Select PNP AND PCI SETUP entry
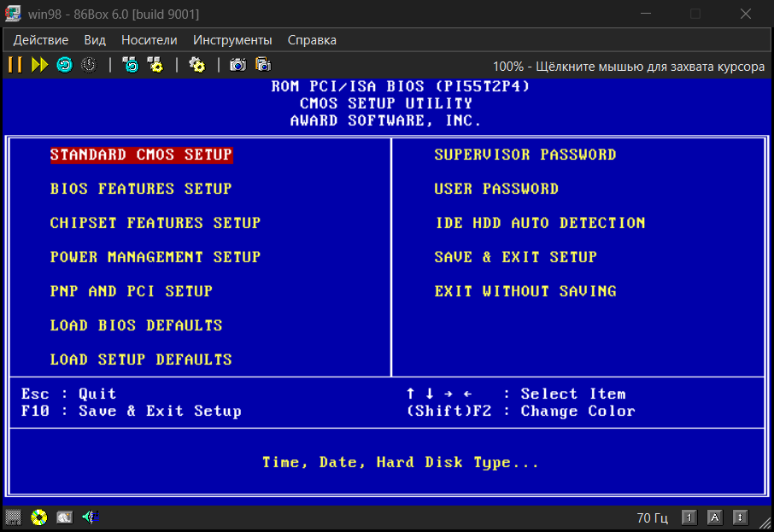 132,291
